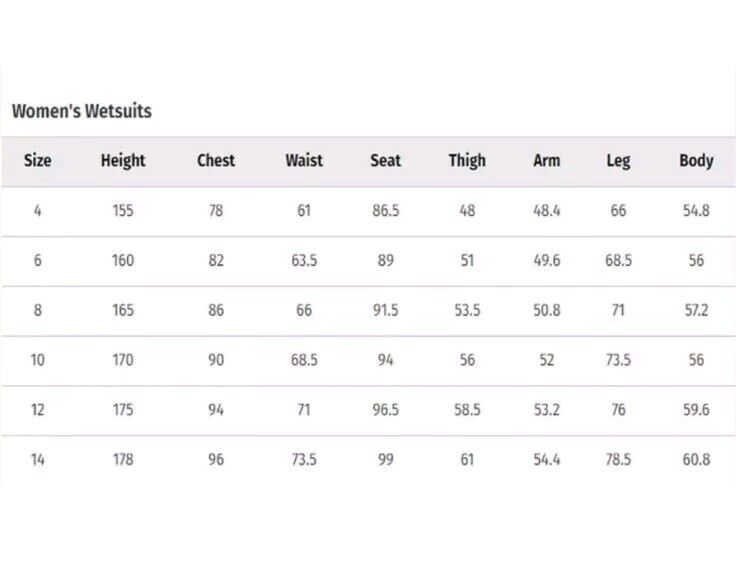Select the size 10 row label
Image resolution: width=736 pixels, height=566 pixels.
(x=38, y=360)
